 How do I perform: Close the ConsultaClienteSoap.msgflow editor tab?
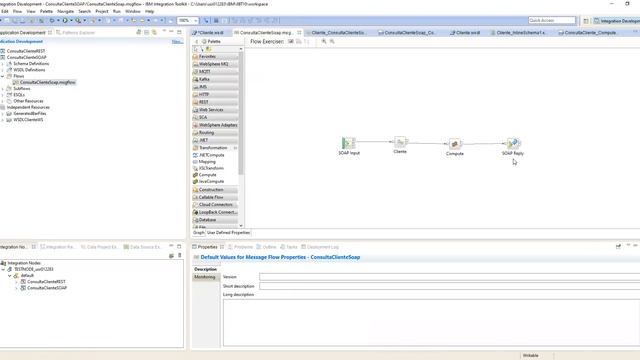pos(299,32)
